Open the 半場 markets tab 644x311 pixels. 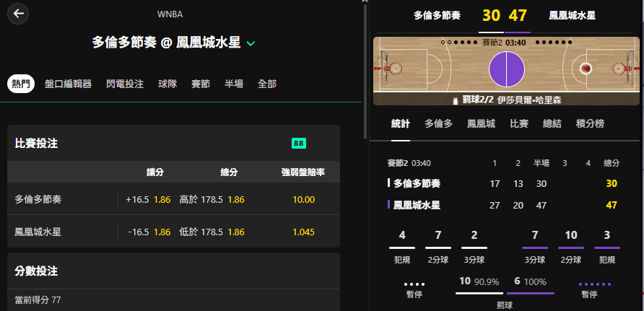coord(234,84)
